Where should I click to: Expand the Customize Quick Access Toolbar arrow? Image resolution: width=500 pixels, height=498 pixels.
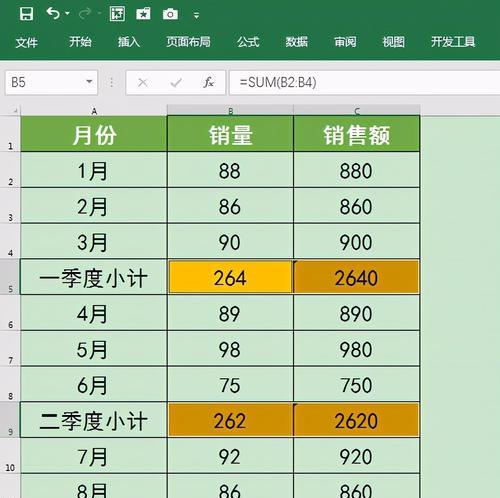[x=196, y=15]
